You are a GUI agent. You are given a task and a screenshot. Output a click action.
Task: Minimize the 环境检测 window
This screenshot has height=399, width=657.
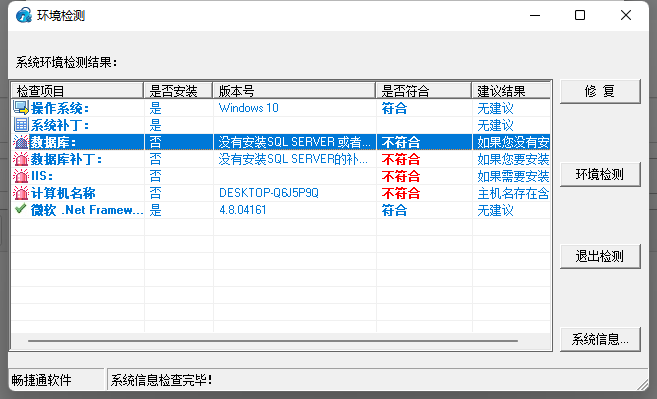[535, 16]
